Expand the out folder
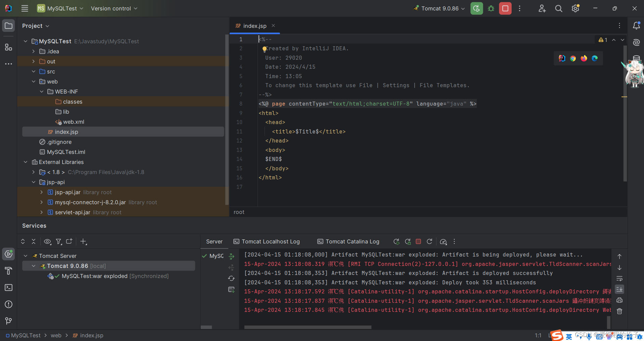644x341 pixels. tap(34, 61)
